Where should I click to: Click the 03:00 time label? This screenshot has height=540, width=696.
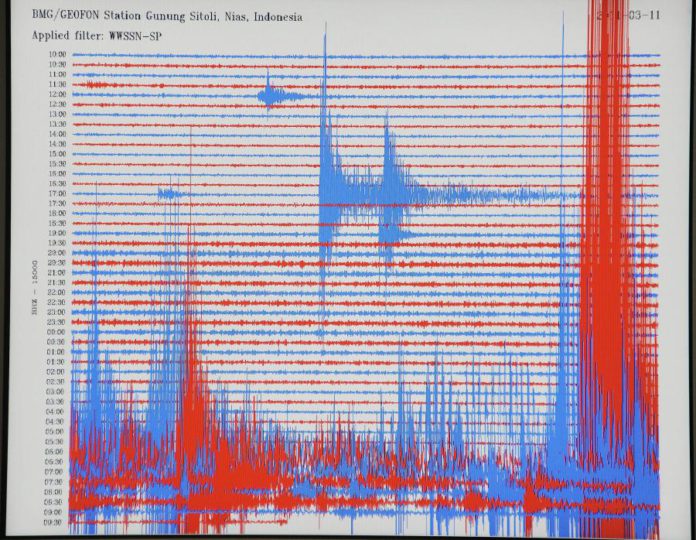tap(56, 391)
